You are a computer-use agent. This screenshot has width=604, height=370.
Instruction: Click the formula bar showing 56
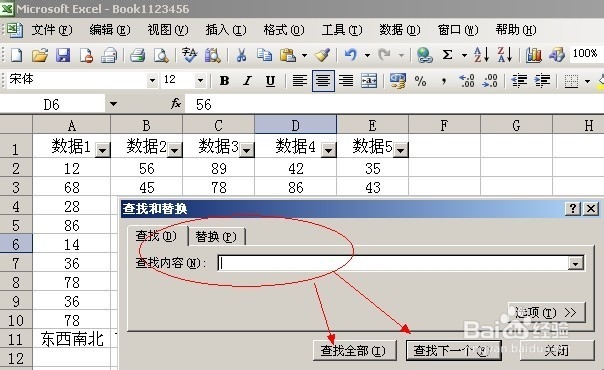coord(394,104)
